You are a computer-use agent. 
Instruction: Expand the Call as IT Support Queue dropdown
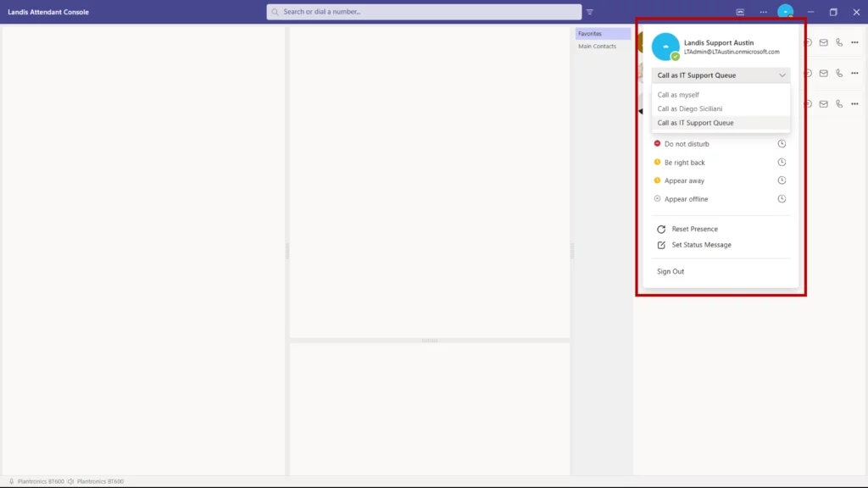721,75
